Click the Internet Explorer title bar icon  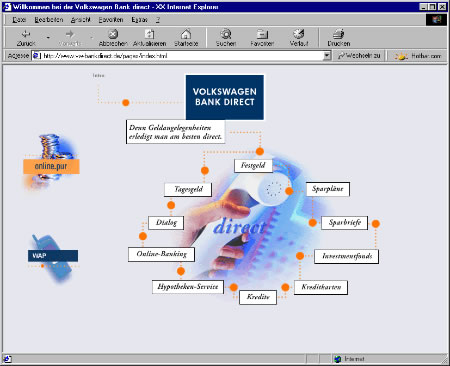click(x=7, y=7)
